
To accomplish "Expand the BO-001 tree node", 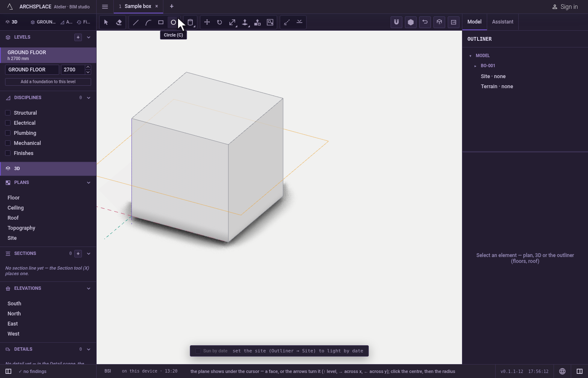I will pos(475,66).
